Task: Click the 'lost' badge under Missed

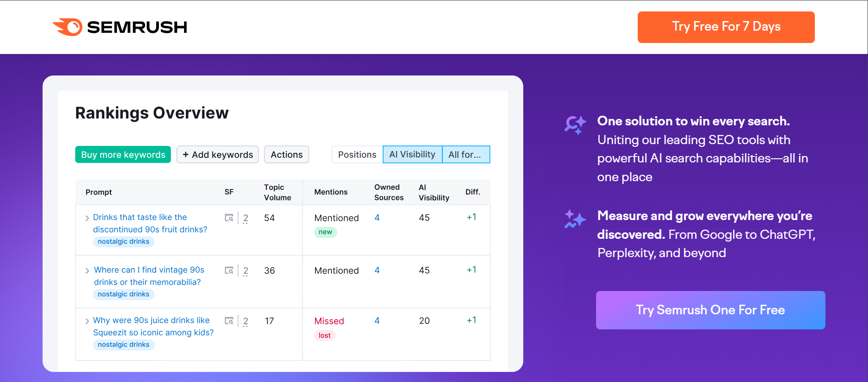Action: pyautogui.click(x=325, y=335)
